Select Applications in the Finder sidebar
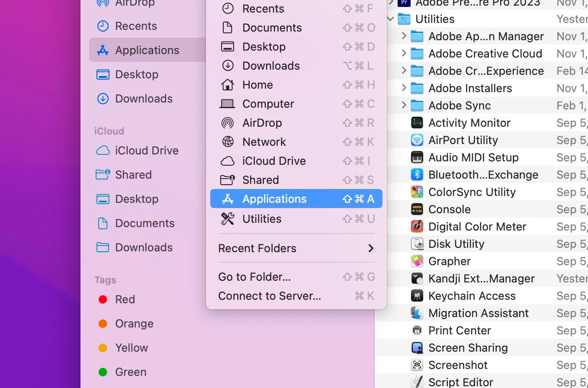The height and width of the screenshot is (388, 588). tap(147, 50)
